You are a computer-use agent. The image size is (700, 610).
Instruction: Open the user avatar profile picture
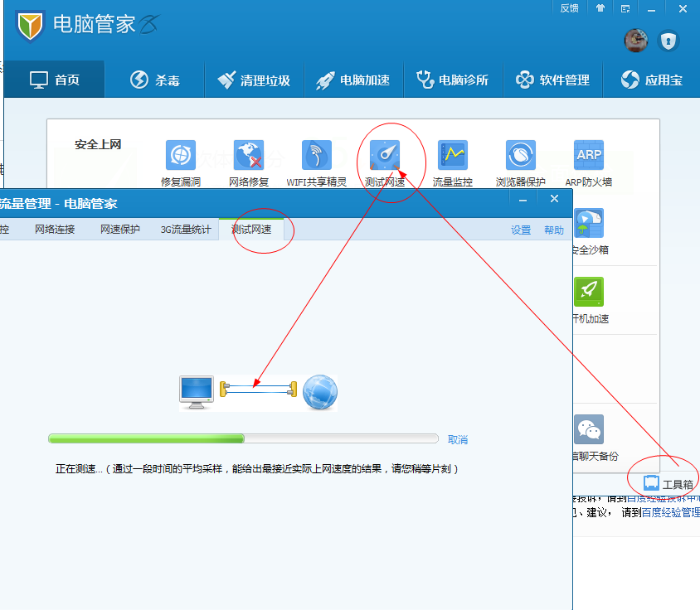[x=636, y=41]
